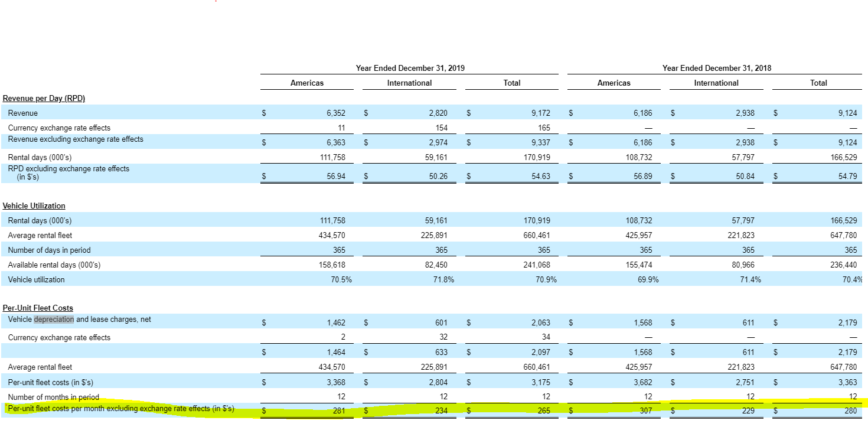This screenshot has height=430, width=868.
Task: Select RPD value 56.94
Action: [x=336, y=176]
